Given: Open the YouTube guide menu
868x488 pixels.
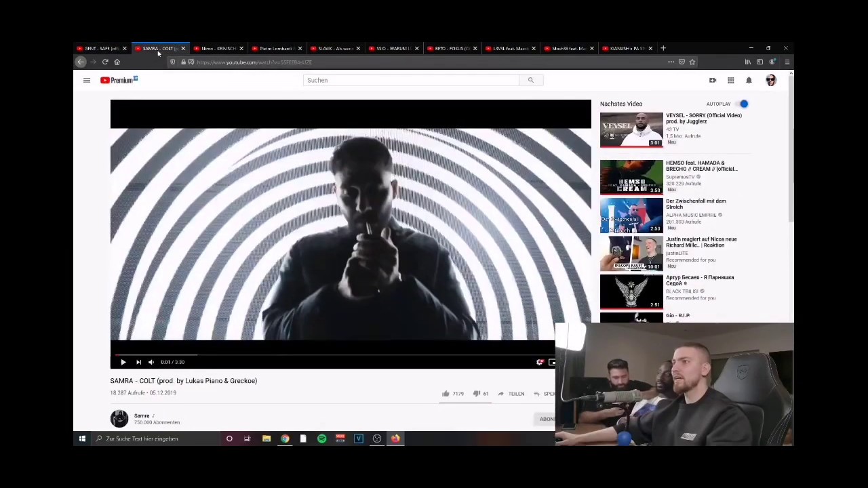Looking at the screenshot, I should click(x=87, y=80).
